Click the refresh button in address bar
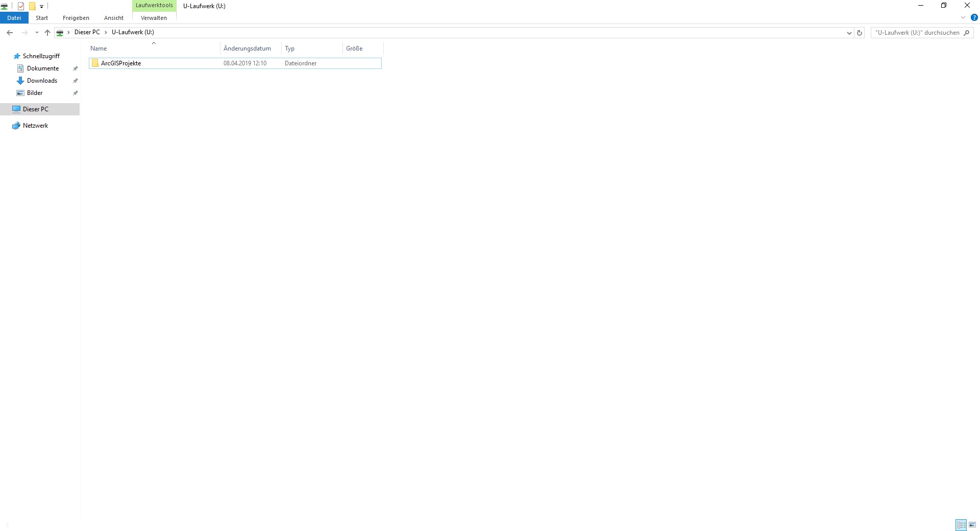 [x=860, y=33]
